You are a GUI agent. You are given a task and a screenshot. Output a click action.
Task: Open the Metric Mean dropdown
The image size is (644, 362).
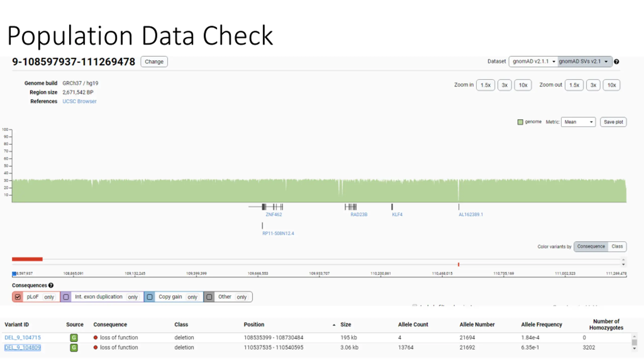click(x=578, y=122)
